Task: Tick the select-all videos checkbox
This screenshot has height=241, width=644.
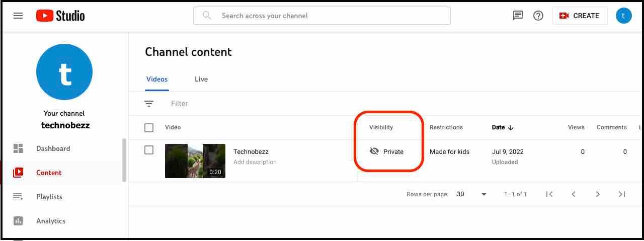Action: click(149, 128)
